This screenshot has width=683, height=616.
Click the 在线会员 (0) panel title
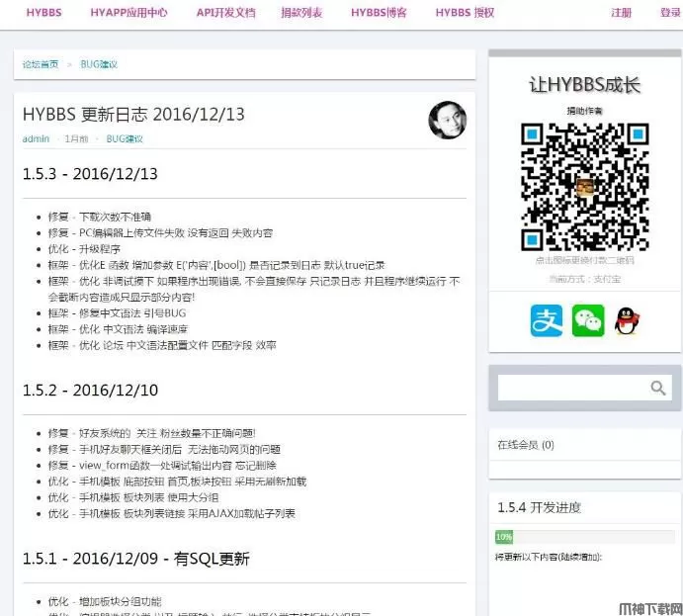[x=526, y=445]
